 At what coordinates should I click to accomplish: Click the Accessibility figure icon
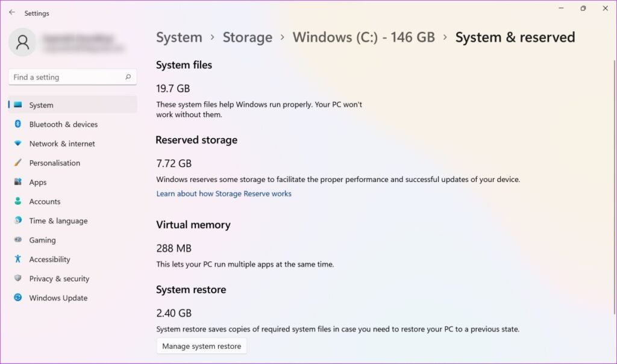point(17,259)
